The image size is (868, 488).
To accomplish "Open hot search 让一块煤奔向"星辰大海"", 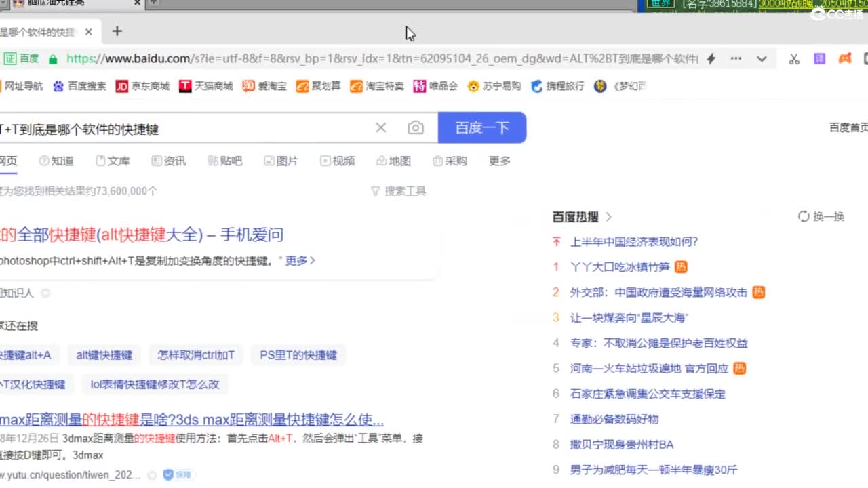I will click(629, 317).
